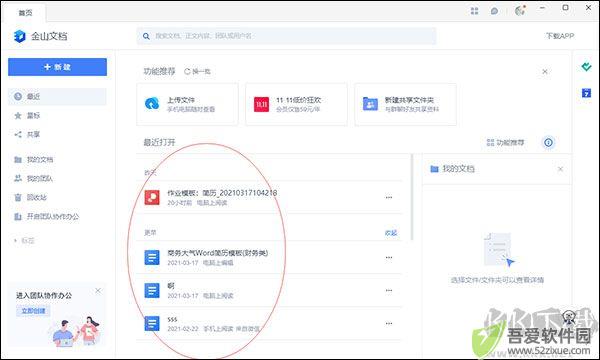
Task: Click the red 11.11 promotion icon
Action: [x=261, y=104]
